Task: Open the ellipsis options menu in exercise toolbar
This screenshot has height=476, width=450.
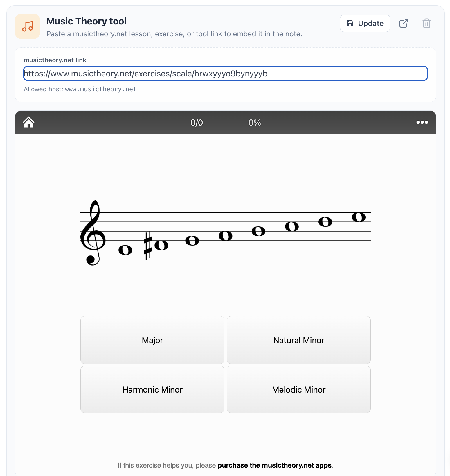Action: tap(422, 122)
